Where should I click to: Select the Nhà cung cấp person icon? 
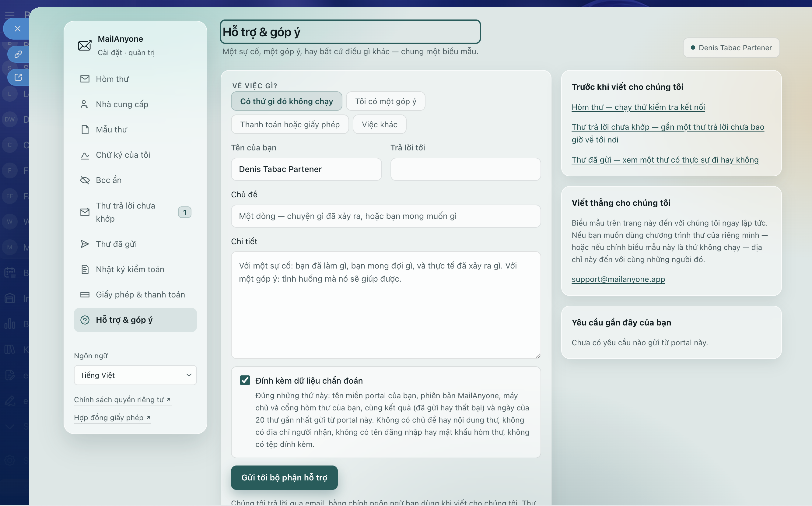tap(84, 104)
